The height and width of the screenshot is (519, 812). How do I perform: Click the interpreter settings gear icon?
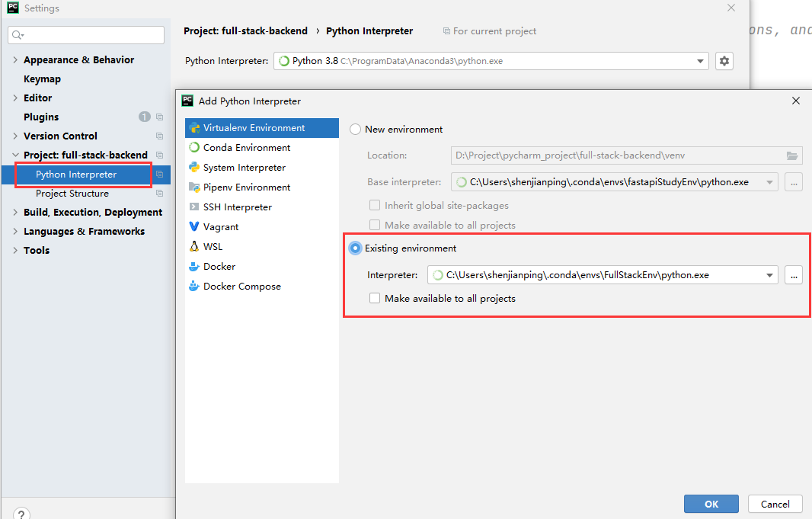(724, 61)
